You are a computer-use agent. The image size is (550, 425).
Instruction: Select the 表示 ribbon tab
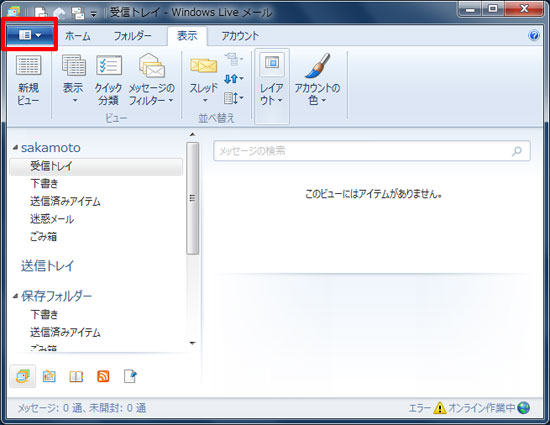click(x=187, y=36)
